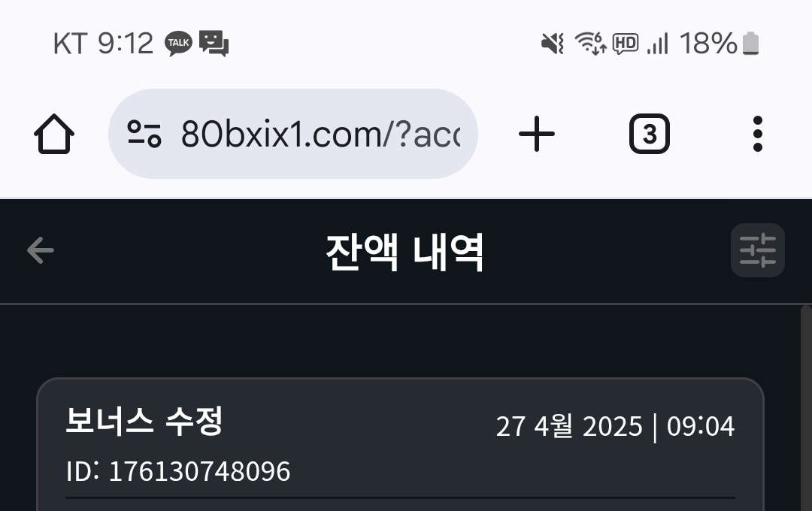Image resolution: width=812 pixels, height=511 pixels.
Task: Click the page scrollbar on the right
Action: pyautogui.click(x=806, y=408)
